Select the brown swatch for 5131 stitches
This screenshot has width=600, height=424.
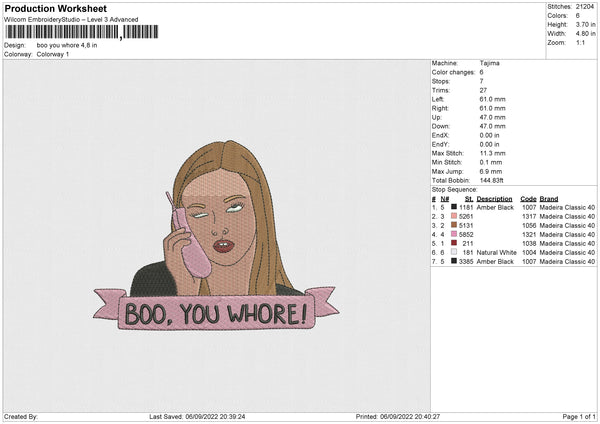[454, 225]
